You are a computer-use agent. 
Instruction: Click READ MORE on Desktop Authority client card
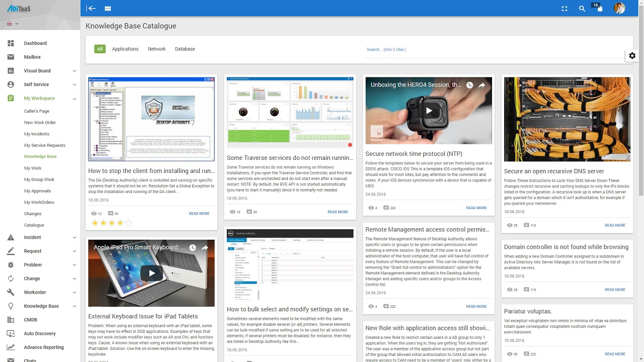click(x=199, y=214)
